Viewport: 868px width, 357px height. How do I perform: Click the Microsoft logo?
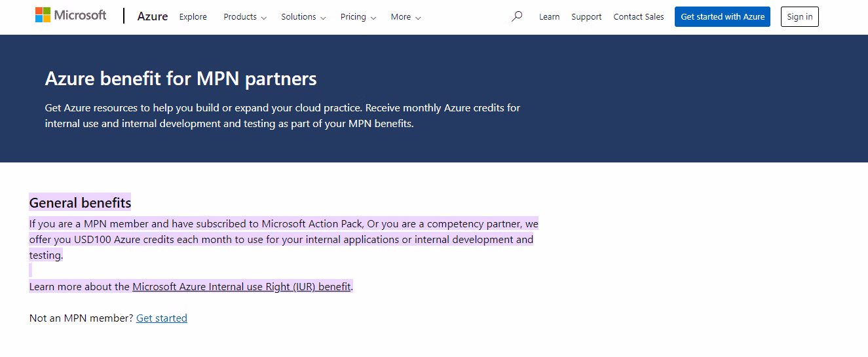[71, 15]
